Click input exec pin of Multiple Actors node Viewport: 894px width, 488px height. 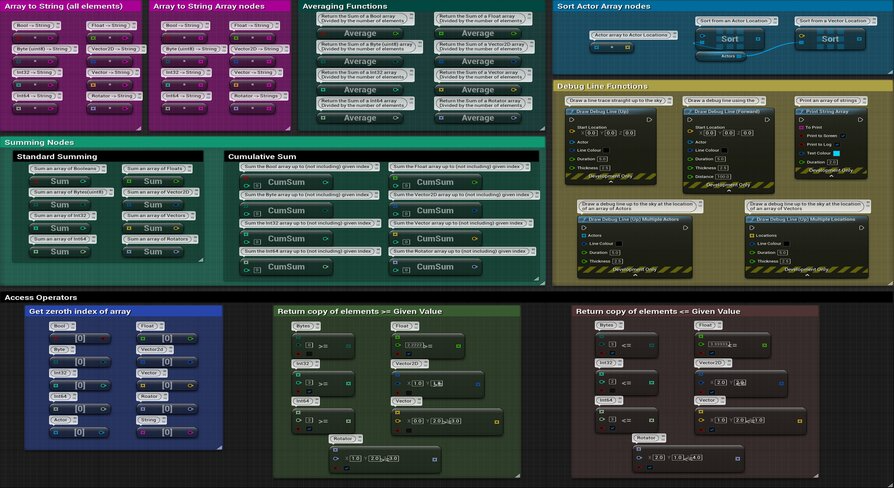(x=584, y=227)
